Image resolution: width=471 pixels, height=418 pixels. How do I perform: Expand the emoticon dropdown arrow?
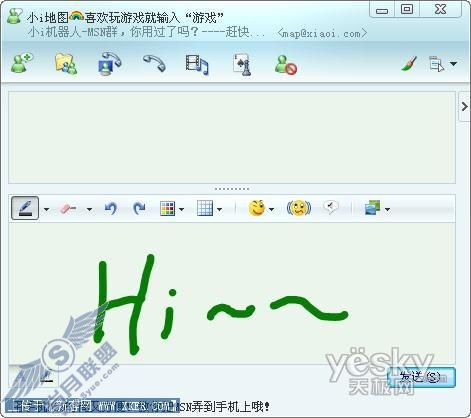[x=271, y=209]
